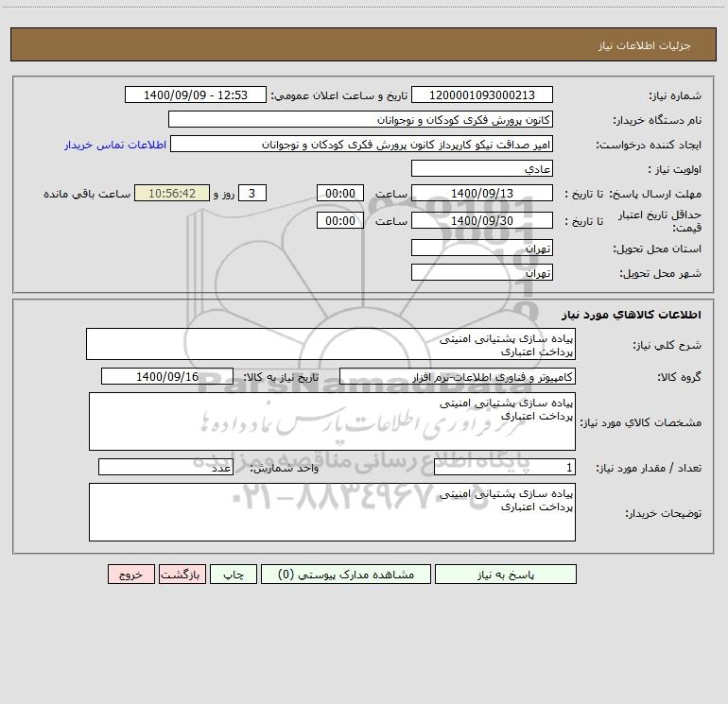Click the پاسخ به نیاز button
Image resolution: width=728 pixels, height=704 pixels.
[x=505, y=574]
